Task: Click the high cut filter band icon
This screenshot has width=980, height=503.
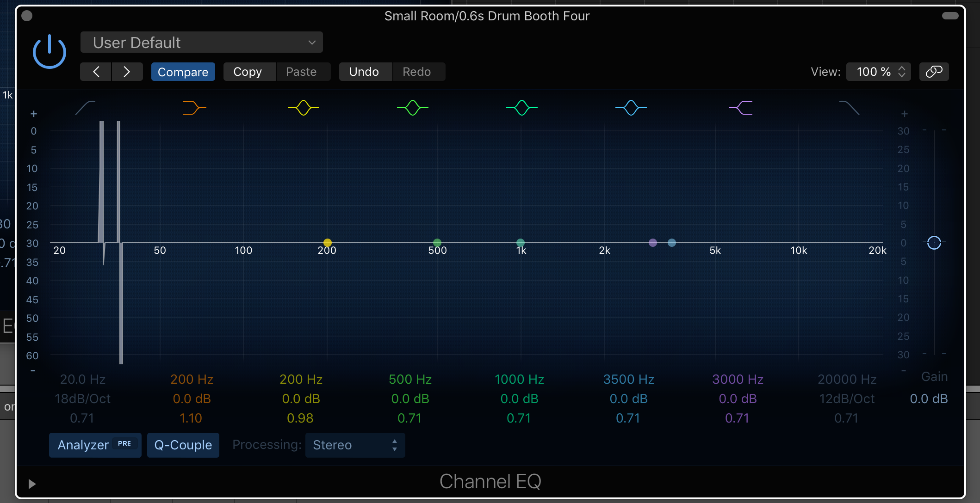Action: click(849, 108)
